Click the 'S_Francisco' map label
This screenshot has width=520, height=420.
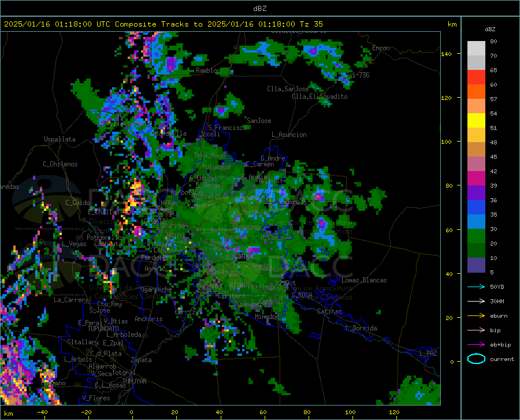227,128
